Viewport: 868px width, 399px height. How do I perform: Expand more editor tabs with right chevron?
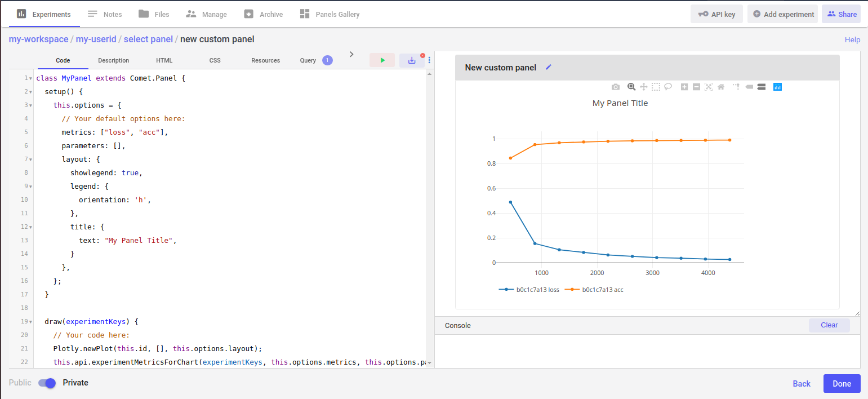[x=351, y=54]
